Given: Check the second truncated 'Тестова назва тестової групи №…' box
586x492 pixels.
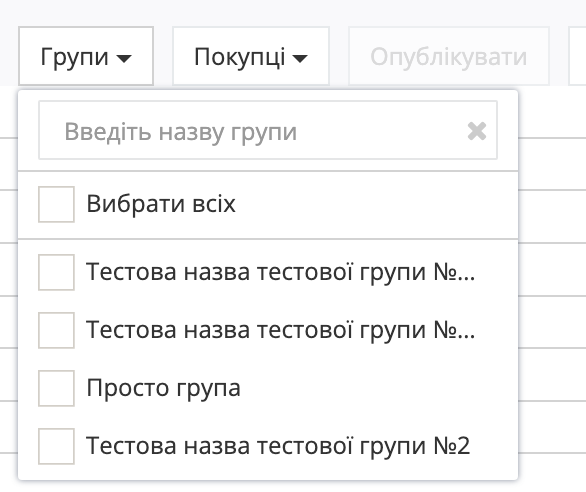Looking at the screenshot, I should 56,330.
